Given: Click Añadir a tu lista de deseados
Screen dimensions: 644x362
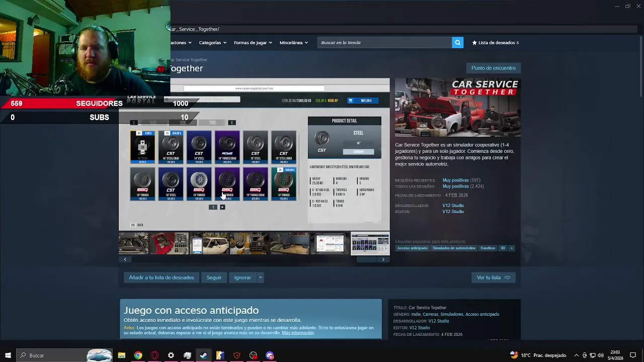Looking at the screenshot, I should coord(162,278).
